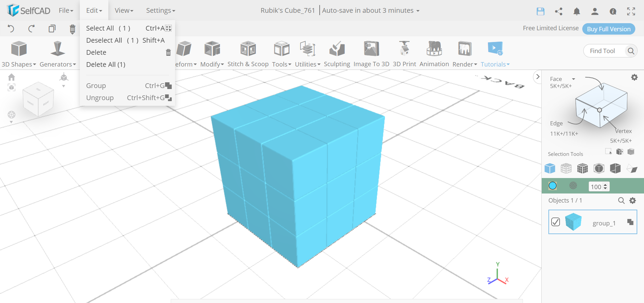Image resolution: width=644 pixels, height=303 pixels.
Task: Open the Tools category icon
Action: pyautogui.click(x=282, y=49)
